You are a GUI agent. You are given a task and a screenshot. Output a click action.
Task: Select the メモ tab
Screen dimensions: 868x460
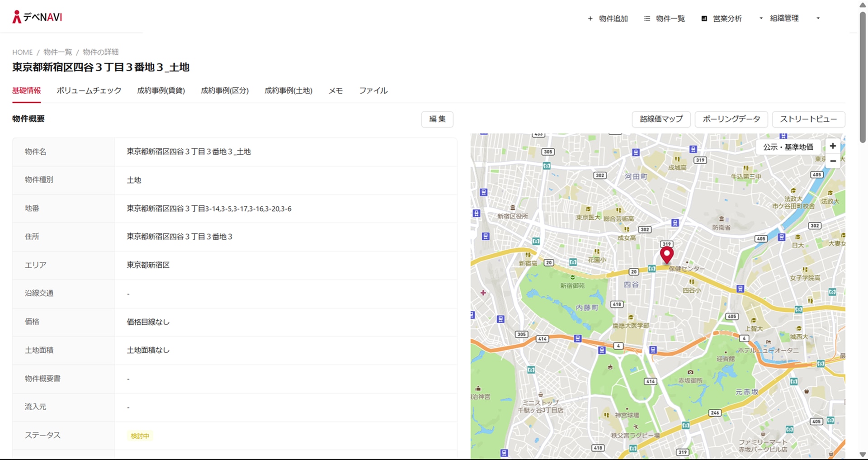pos(335,90)
